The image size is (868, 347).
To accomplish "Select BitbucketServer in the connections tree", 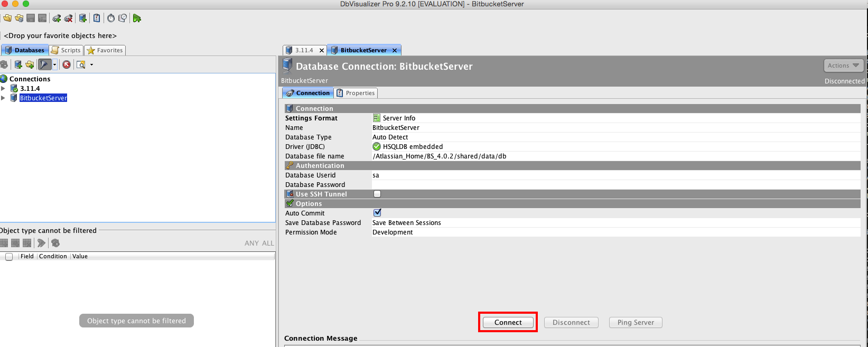I will (43, 98).
